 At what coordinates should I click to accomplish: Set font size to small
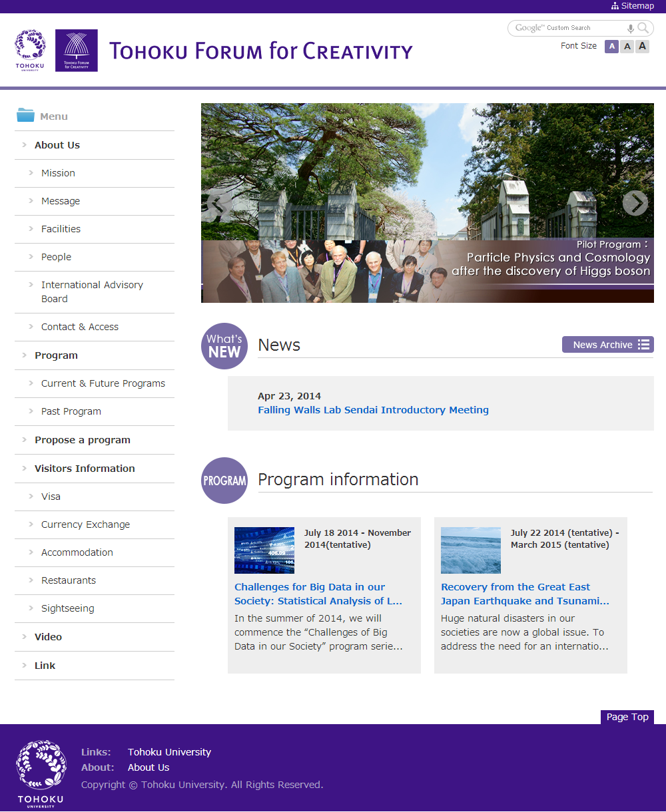point(611,46)
